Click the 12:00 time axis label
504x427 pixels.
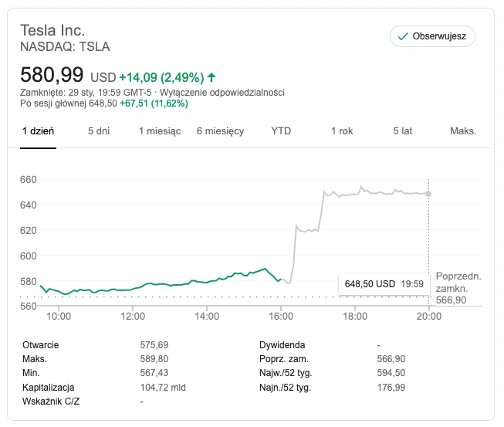(x=133, y=317)
